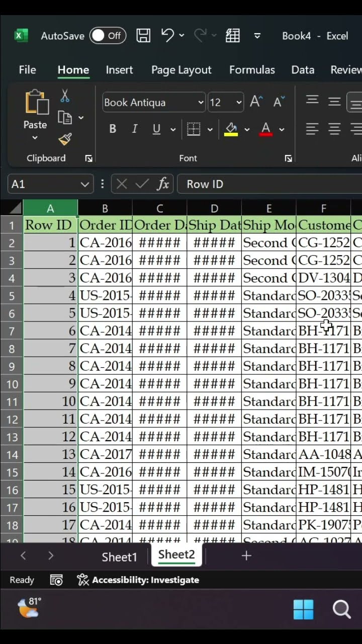Open the Copy options dropdown arrow
Viewport: 362px width, 644px height.
(81, 118)
